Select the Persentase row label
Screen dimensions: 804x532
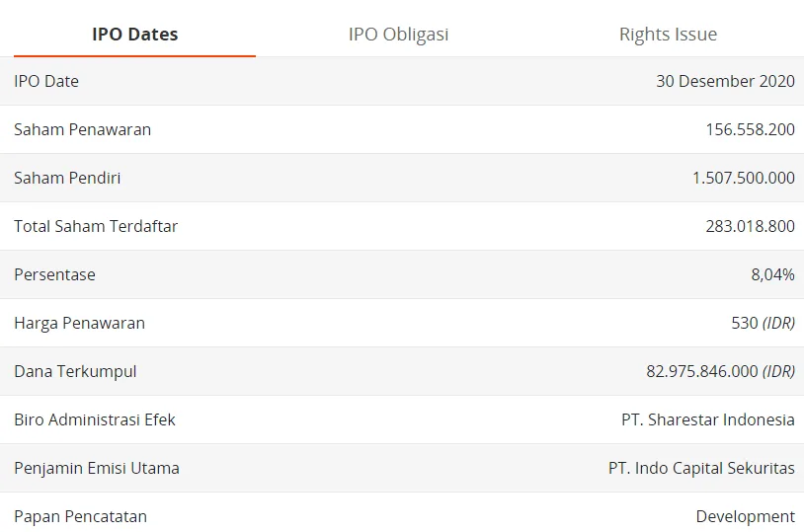(54, 274)
